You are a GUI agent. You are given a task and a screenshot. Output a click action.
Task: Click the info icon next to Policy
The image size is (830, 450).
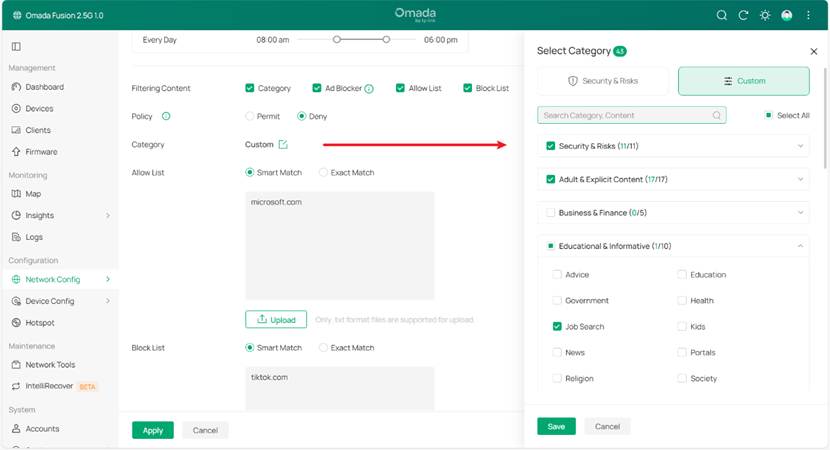click(x=166, y=116)
